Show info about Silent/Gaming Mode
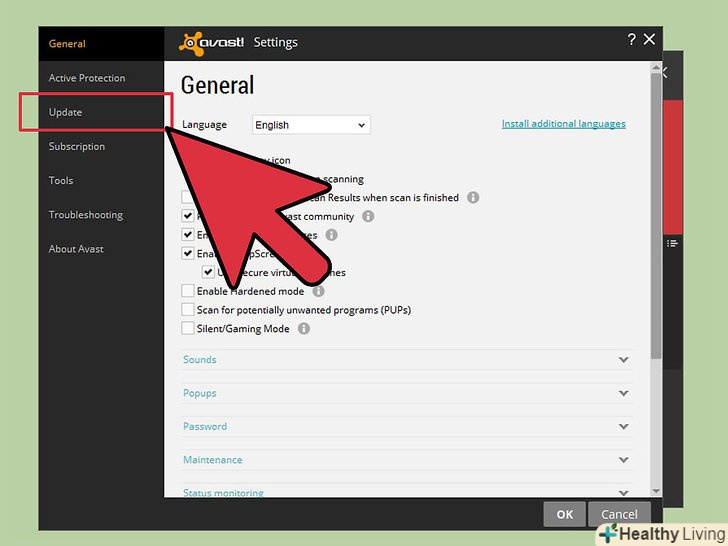 [x=304, y=329]
